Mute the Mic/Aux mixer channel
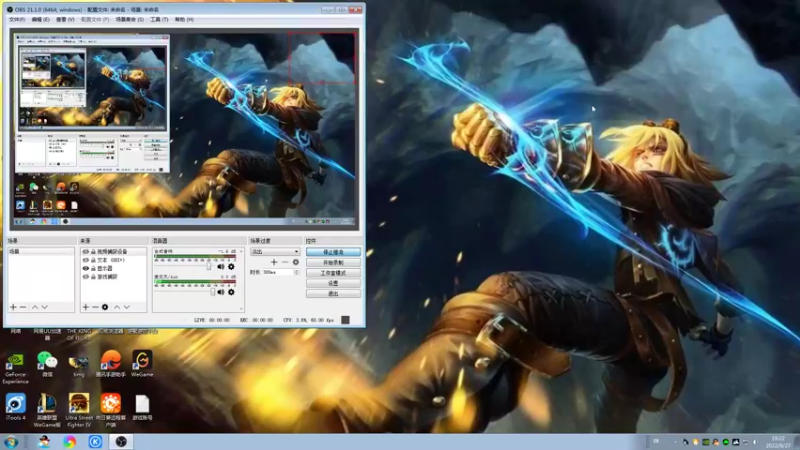 pos(221,292)
